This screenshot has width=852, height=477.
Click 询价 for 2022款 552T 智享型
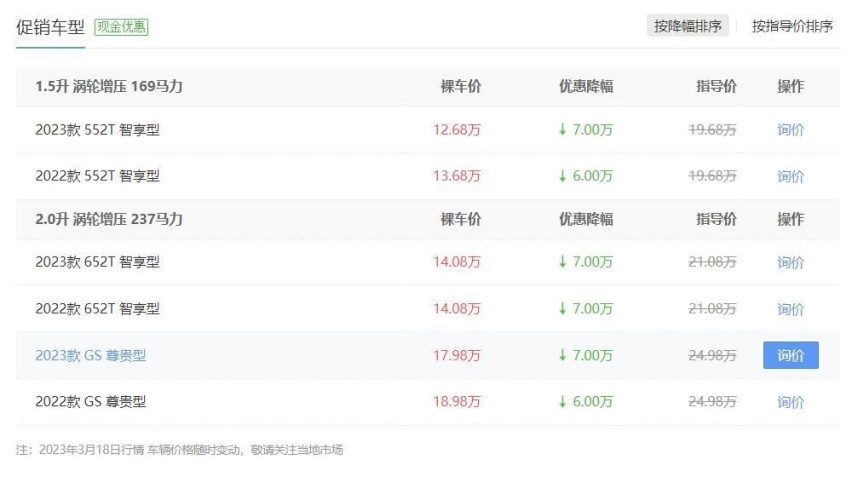tap(790, 176)
